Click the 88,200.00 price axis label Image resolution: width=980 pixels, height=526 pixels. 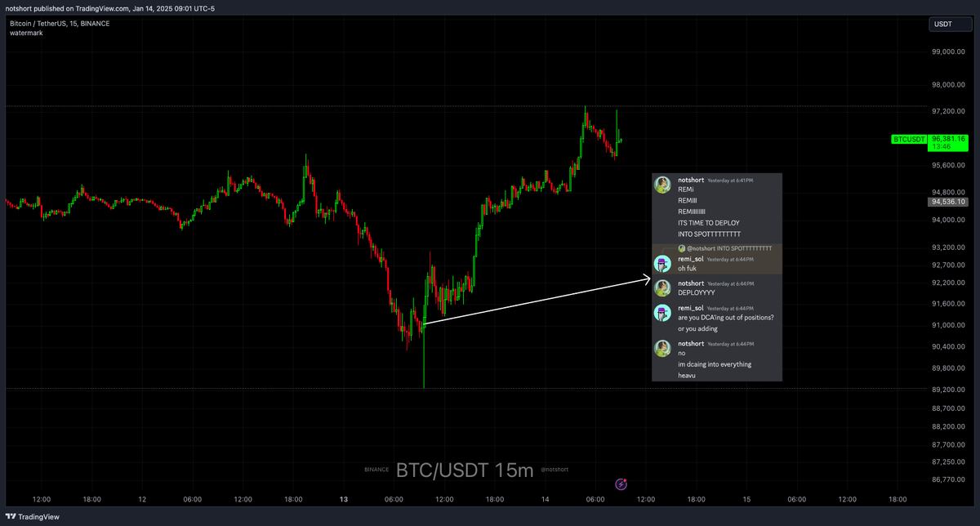948,427
